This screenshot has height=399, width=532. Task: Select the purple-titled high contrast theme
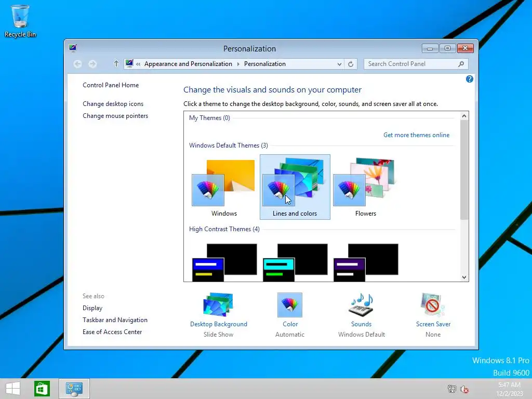[x=366, y=262]
